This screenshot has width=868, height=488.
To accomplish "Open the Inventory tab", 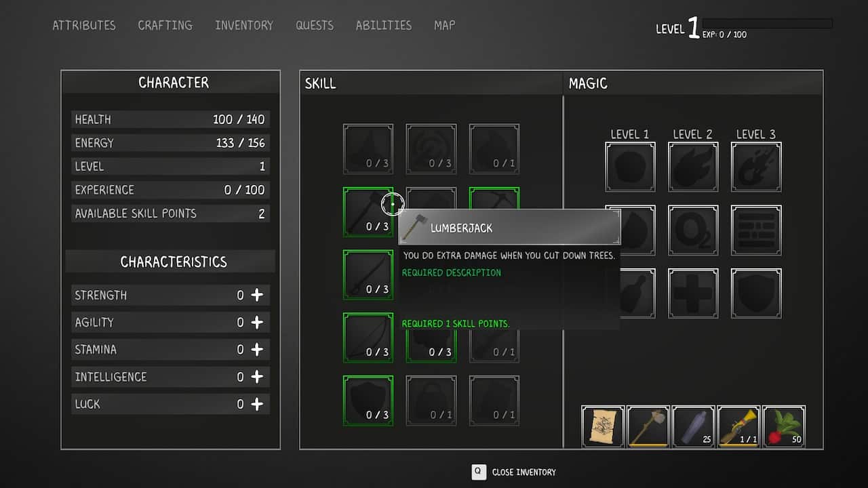I will click(x=244, y=25).
